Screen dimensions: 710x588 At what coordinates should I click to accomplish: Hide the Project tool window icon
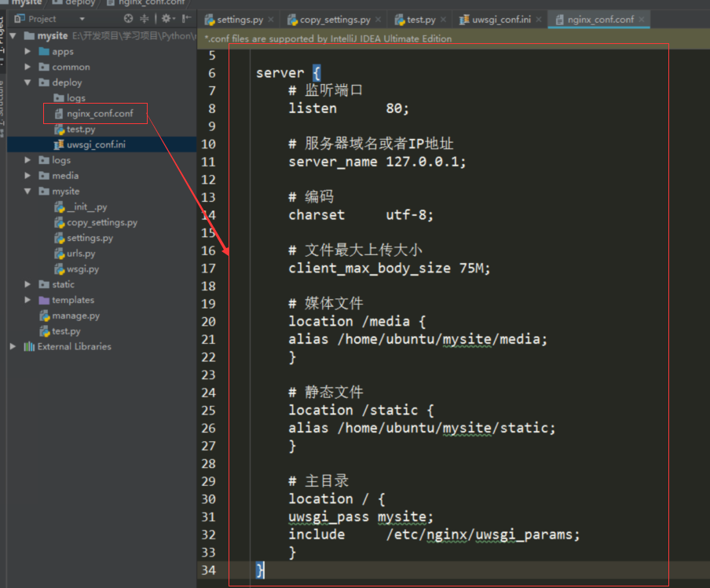pos(186,19)
